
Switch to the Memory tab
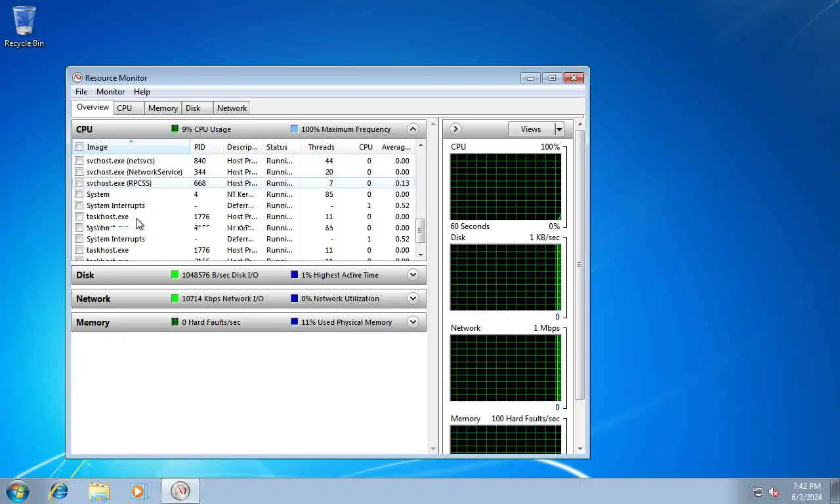tap(163, 108)
